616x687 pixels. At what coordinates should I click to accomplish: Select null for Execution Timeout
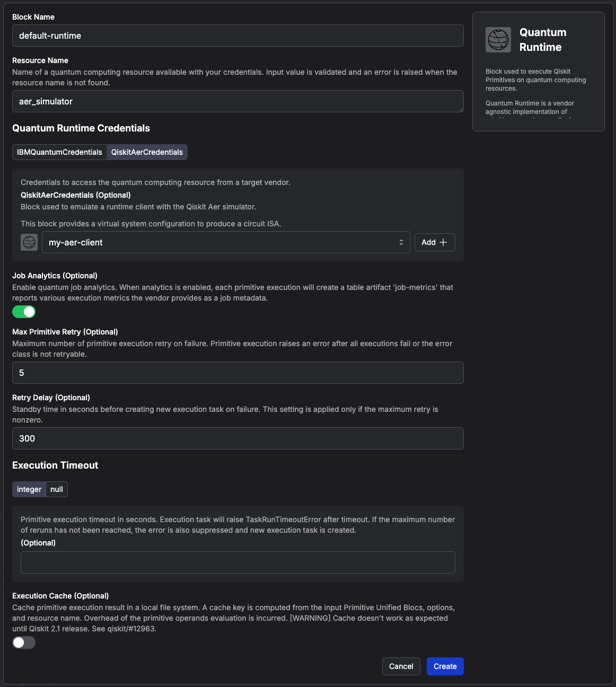[57, 489]
